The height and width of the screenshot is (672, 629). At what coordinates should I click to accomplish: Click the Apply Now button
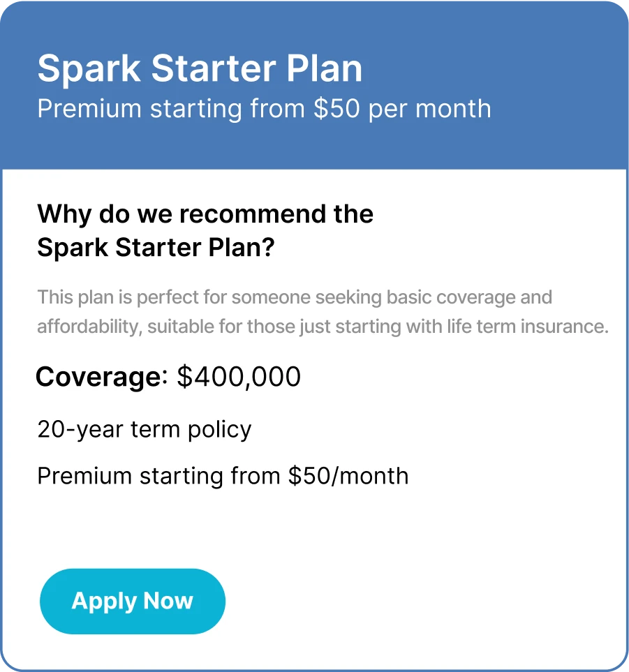(133, 601)
